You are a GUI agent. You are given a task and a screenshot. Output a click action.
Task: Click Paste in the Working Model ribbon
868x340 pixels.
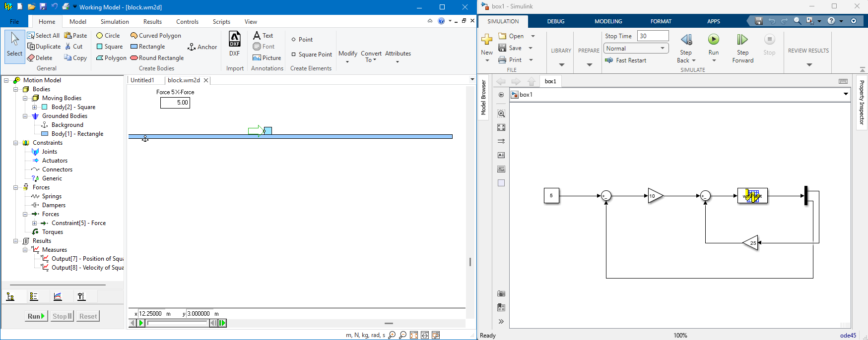click(x=76, y=36)
